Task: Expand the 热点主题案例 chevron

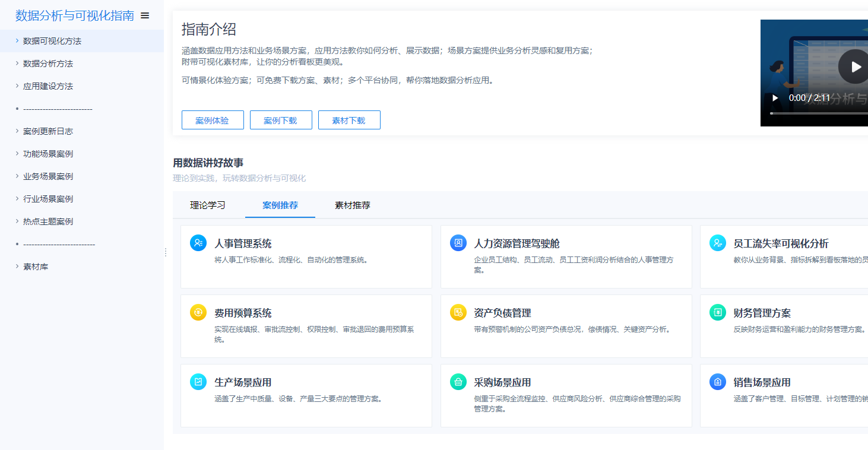Action: point(17,221)
